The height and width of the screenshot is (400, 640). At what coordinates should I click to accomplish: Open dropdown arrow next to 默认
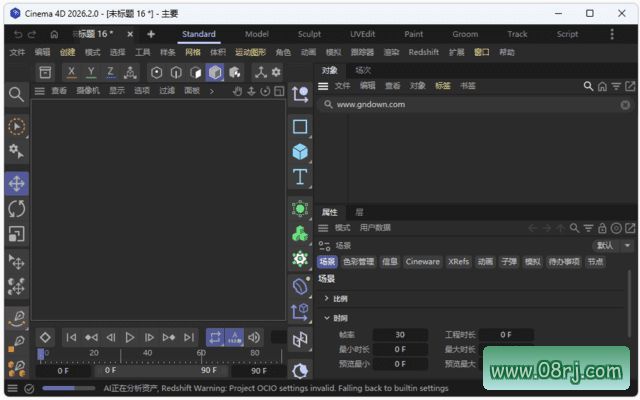click(x=627, y=245)
